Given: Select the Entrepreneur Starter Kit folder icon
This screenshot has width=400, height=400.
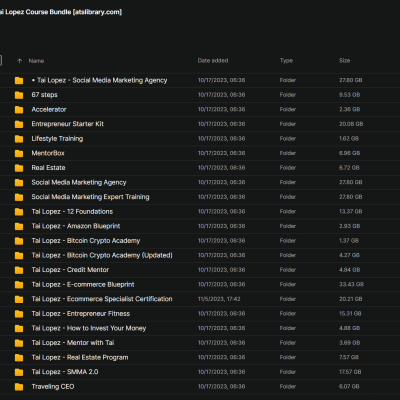Looking at the screenshot, I should coord(19,124).
